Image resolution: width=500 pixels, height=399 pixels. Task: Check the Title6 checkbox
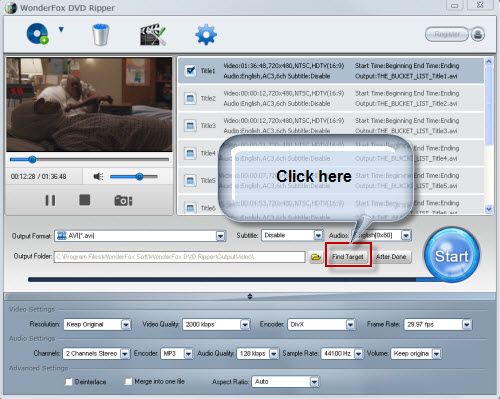click(190, 207)
